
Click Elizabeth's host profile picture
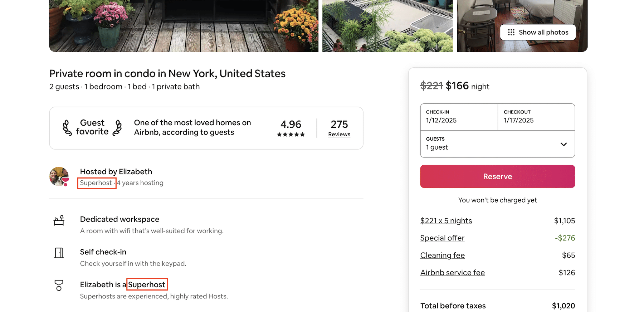click(59, 176)
